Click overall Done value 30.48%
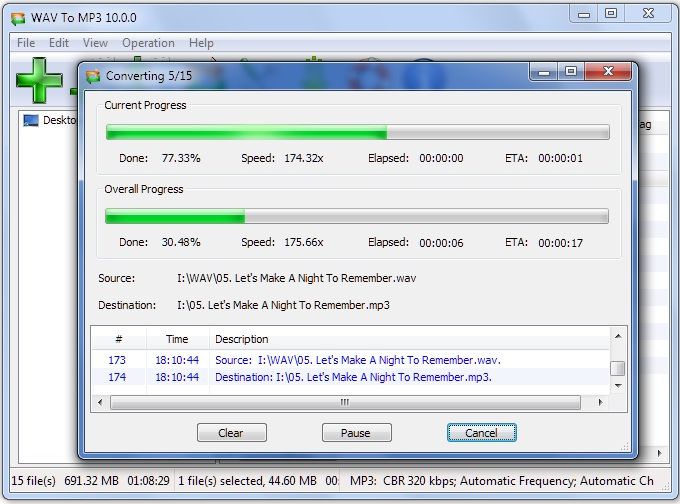 [x=181, y=242]
